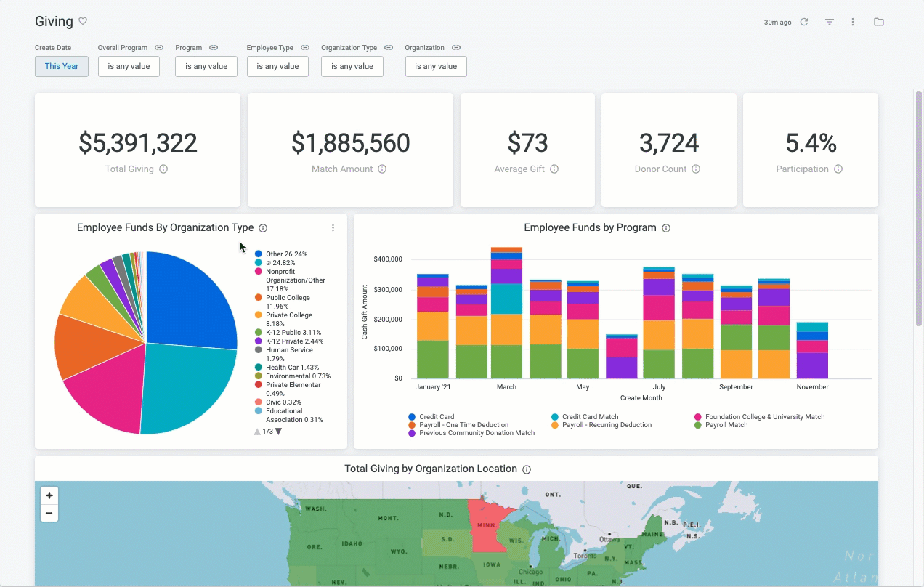Toggle Foundation College & University Match series
The width and height of the screenshot is (924, 587).
(760, 417)
